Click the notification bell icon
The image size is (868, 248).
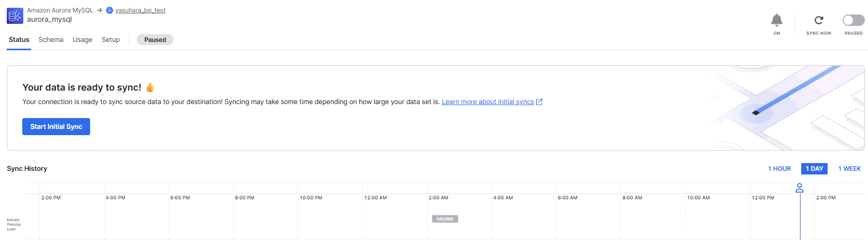[776, 20]
